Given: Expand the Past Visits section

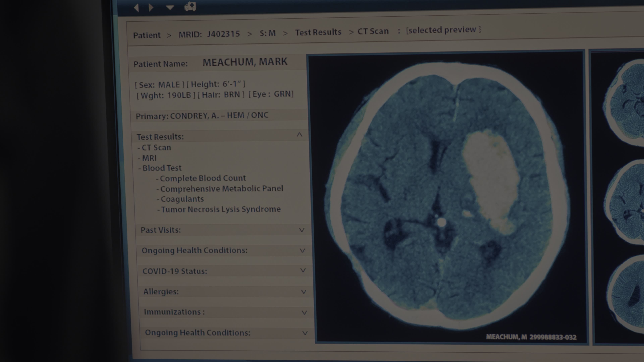Looking at the screenshot, I should click(x=302, y=230).
